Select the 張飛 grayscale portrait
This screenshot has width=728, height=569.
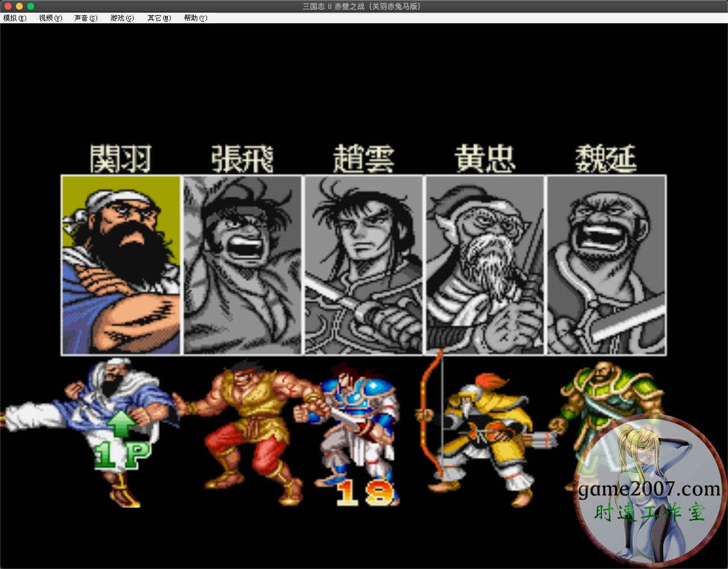(x=242, y=265)
